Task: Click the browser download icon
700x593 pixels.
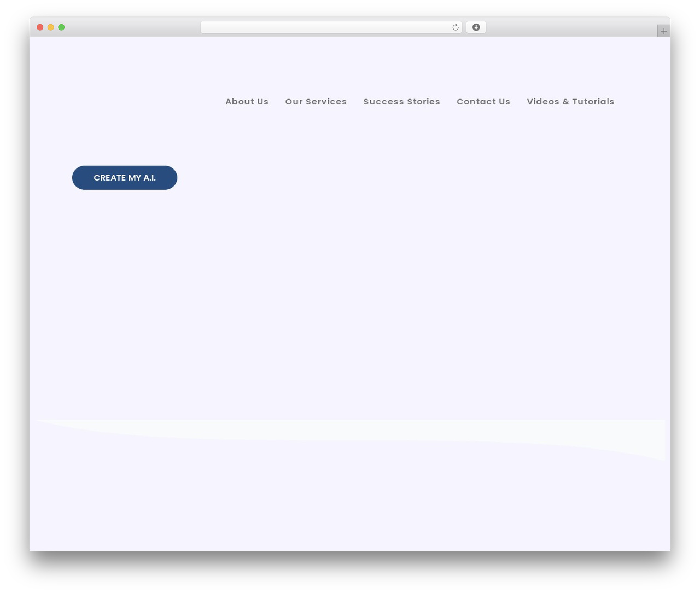Action: click(x=476, y=27)
